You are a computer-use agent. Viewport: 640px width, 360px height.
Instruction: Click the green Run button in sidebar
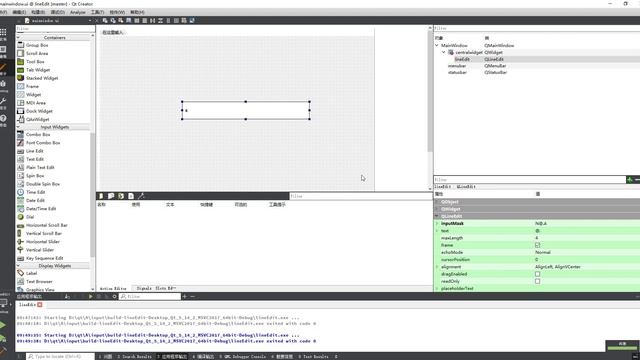coord(3,325)
